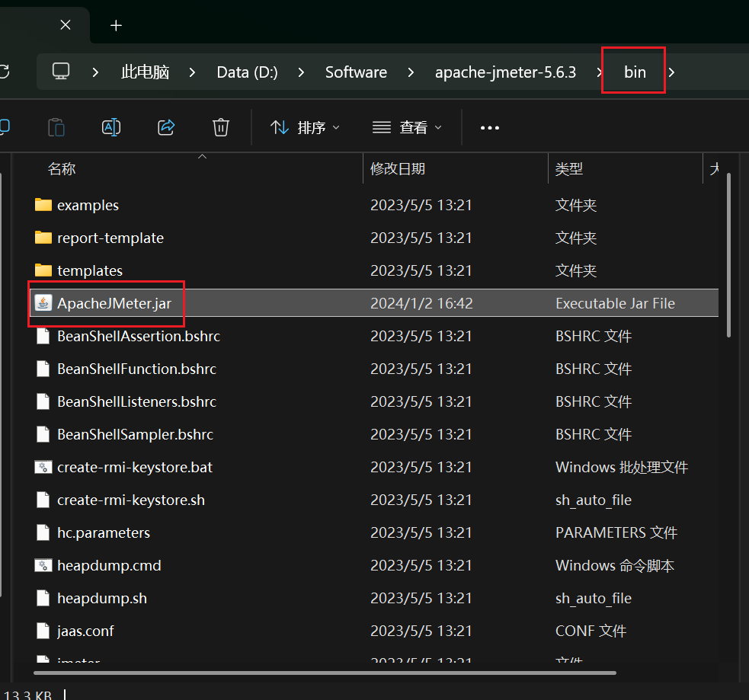Viewport: 749px width, 700px height.
Task: Sort by the 名称 column header
Action: tap(62, 168)
